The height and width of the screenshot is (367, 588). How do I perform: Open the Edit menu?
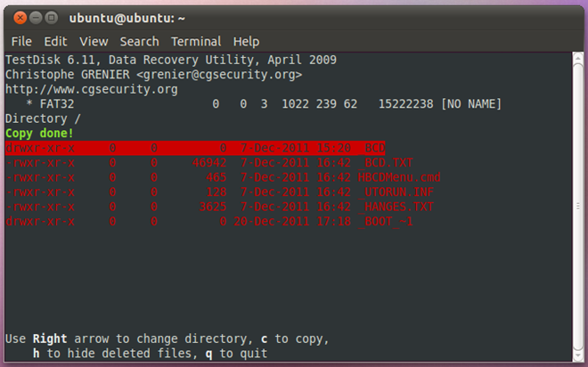(x=55, y=41)
